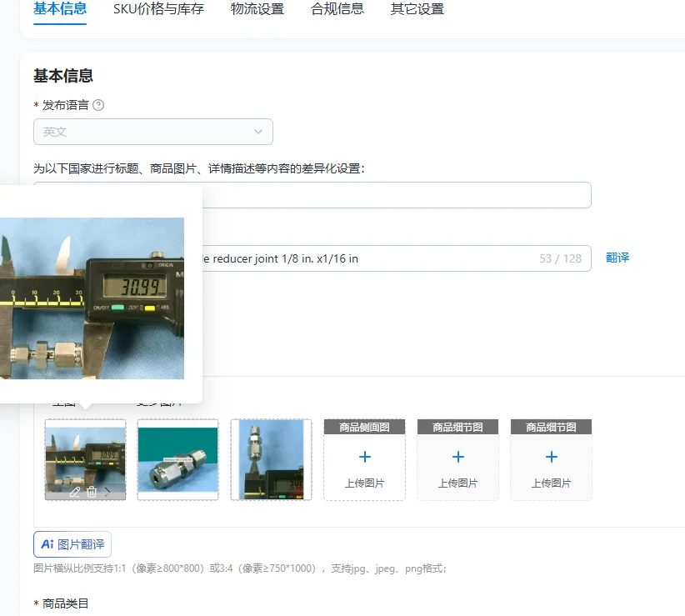Click the 翻译 link beside title
Screen dimensions: 685x616
point(617,258)
